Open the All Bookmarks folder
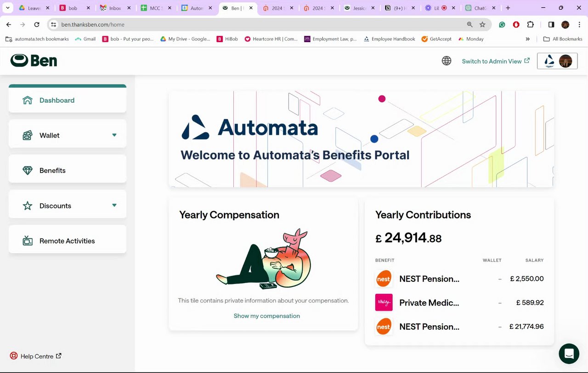This screenshot has height=373, width=588. click(x=563, y=39)
